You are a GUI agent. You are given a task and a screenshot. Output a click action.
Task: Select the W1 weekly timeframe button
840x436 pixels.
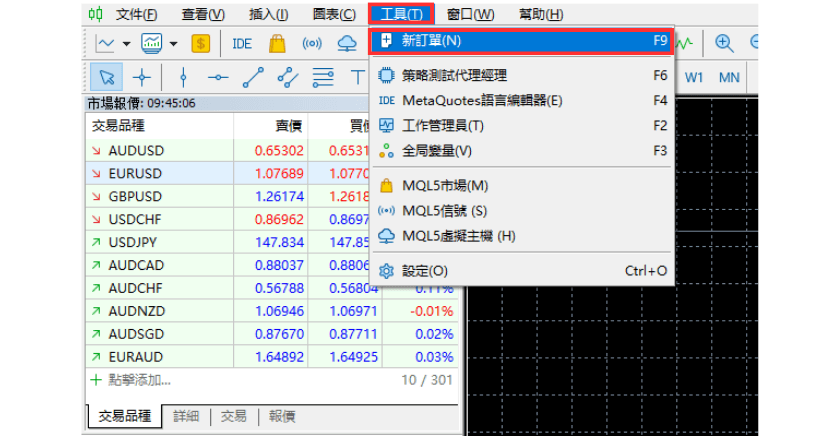pos(694,76)
